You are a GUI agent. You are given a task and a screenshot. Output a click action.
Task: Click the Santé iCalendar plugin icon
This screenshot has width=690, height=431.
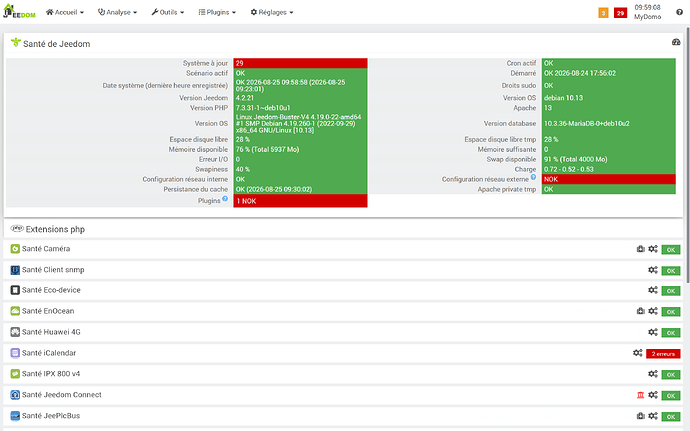[x=15, y=353]
